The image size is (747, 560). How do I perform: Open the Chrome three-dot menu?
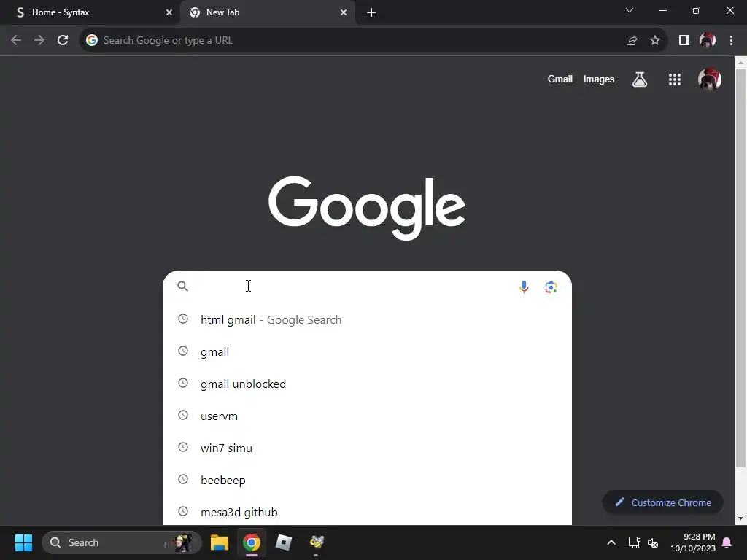pos(731,41)
